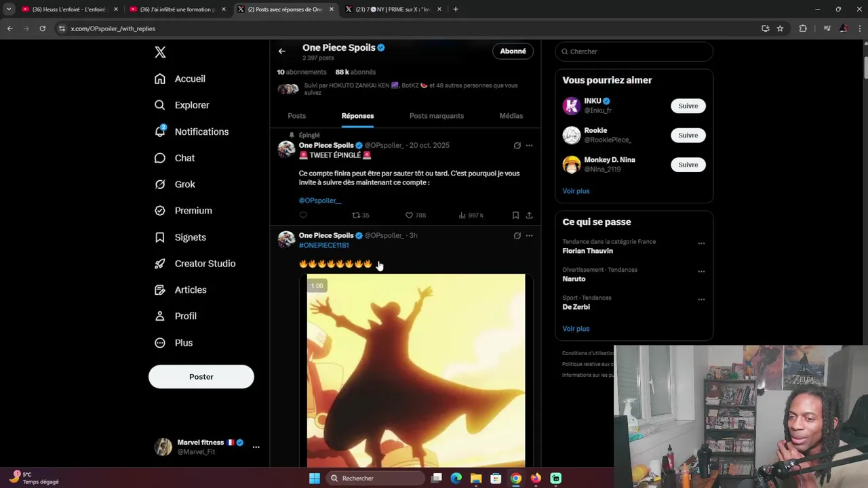Screen dimensions: 868x488
Task: Open the Plus more menu
Action: click(174, 343)
